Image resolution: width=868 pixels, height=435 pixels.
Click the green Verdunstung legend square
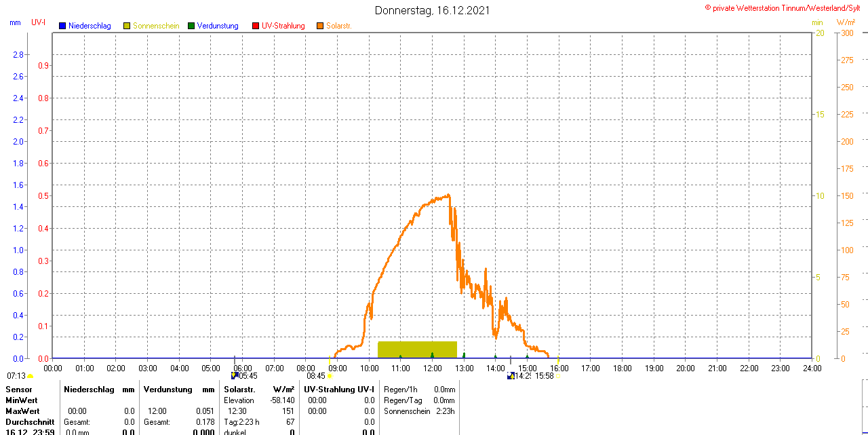(191, 26)
